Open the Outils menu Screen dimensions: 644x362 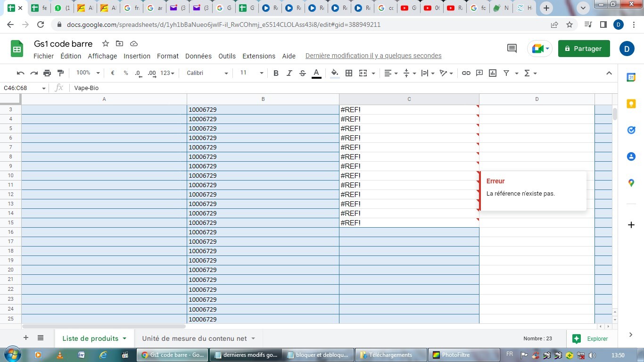(x=227, y=56)
